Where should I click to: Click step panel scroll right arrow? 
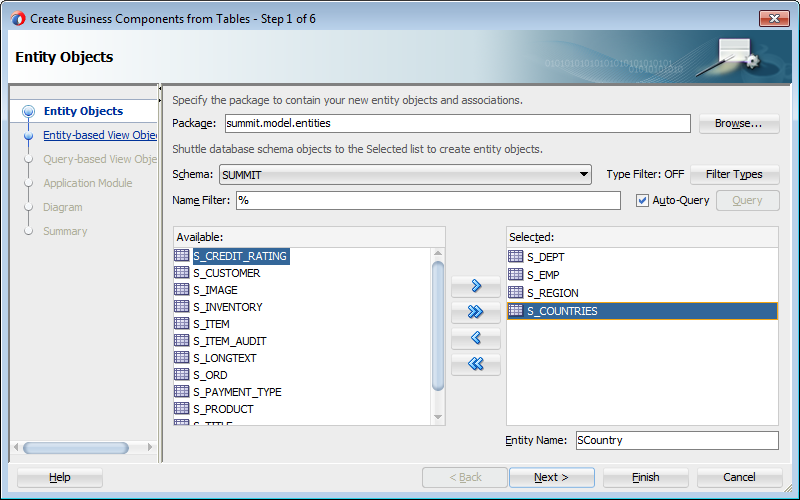[149, 447]
